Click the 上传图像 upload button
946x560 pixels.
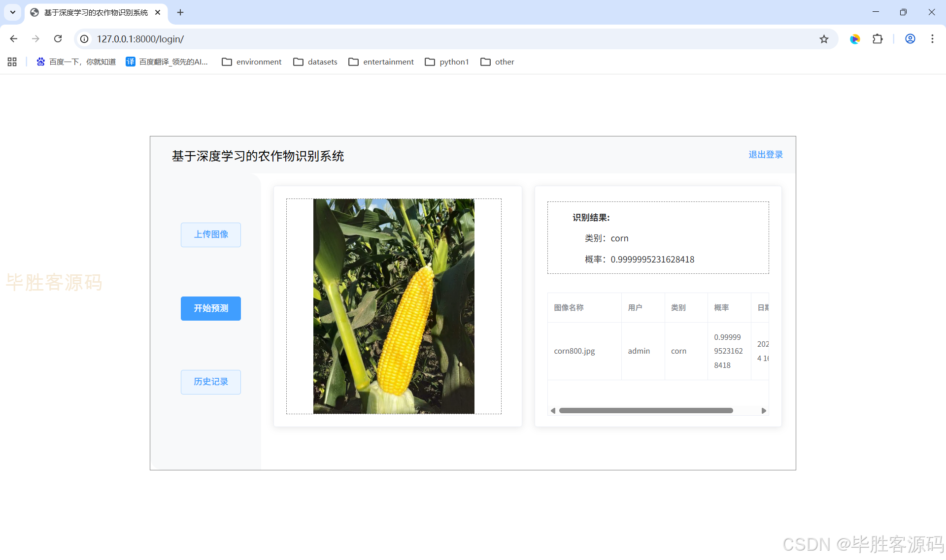click(x=211, y=234)
